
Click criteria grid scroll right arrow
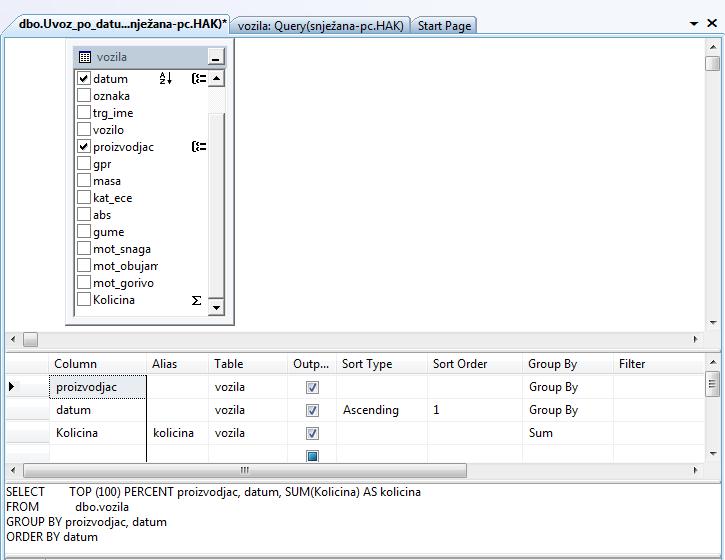point(695,470)
